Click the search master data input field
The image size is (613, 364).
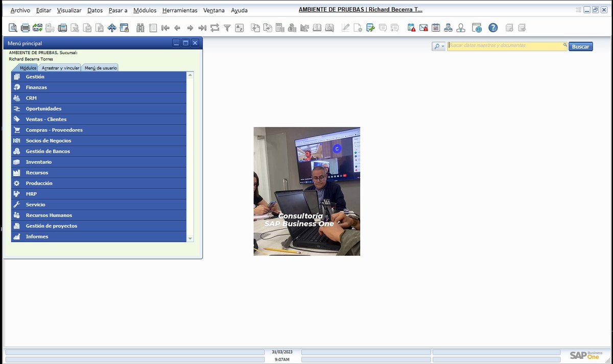507,46
